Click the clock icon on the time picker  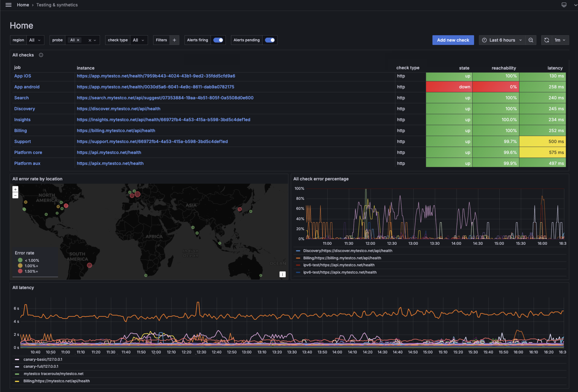pyautogui.click(x=485, y=40)
